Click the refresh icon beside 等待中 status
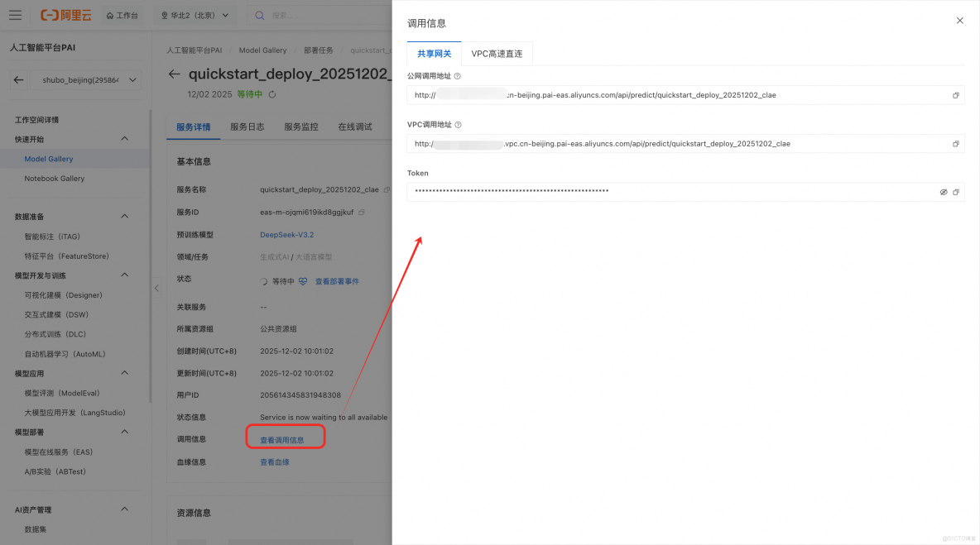Viewport: 980px width, 545px height. tap(271, 93)
